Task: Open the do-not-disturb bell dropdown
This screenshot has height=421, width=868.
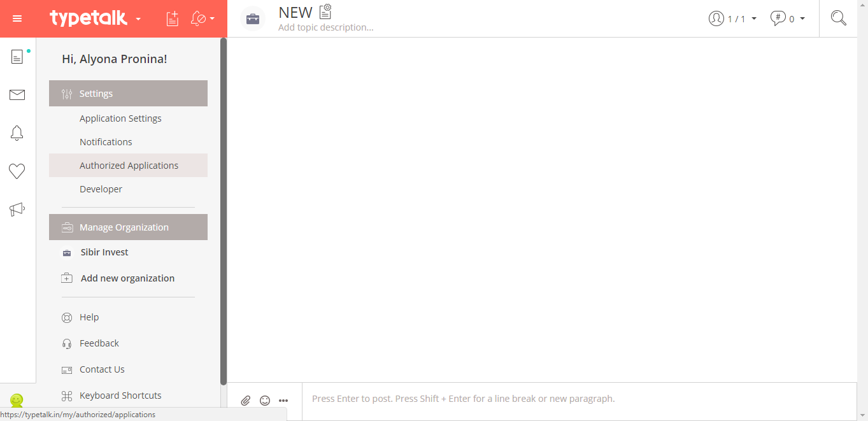Action: [x=203, y=19]
